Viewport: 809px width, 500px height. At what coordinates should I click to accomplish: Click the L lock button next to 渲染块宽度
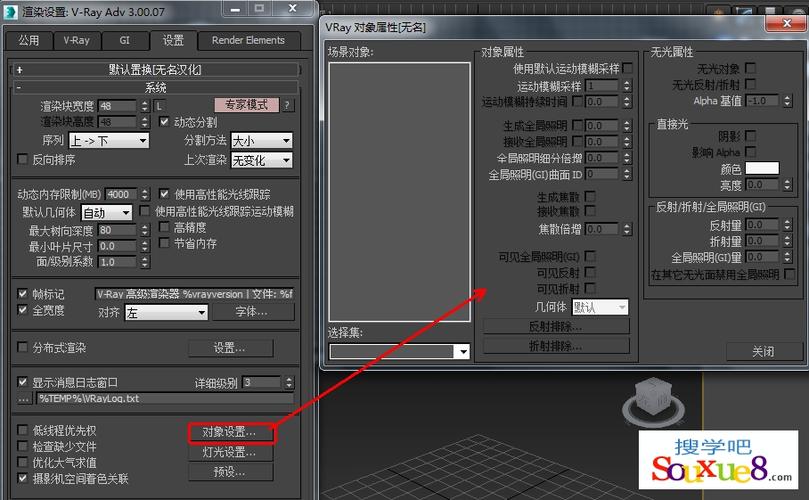[x=159, y=106]
